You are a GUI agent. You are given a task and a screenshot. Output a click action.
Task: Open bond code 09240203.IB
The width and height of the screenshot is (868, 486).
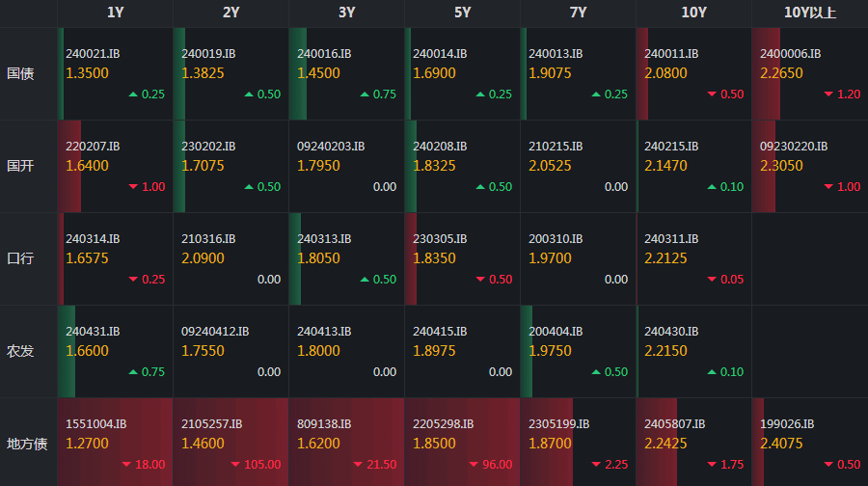pyautogui.click(x=331, y=147)
